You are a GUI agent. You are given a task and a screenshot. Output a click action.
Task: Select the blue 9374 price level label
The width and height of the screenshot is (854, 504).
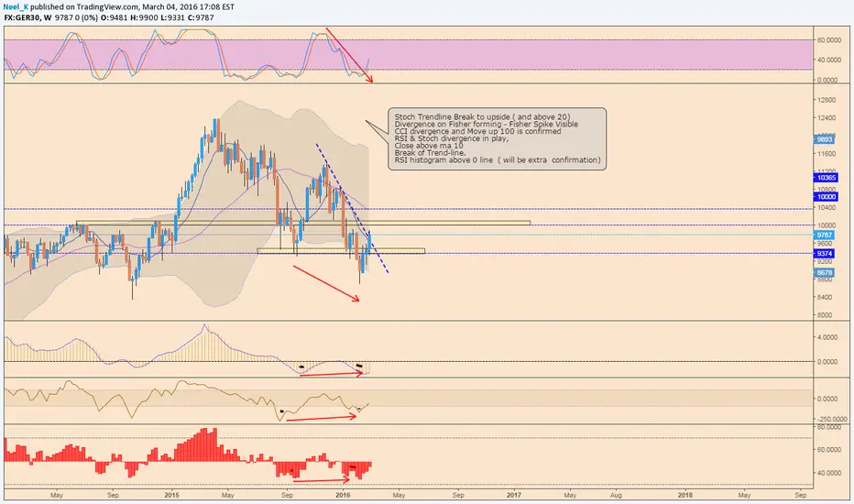[825, 253]
